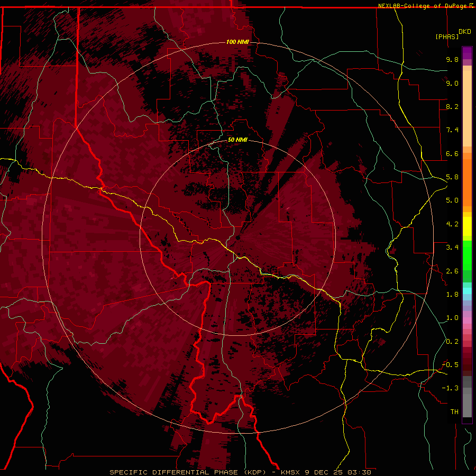Click the bright green band on the color bar

click(x=467, y=255)
